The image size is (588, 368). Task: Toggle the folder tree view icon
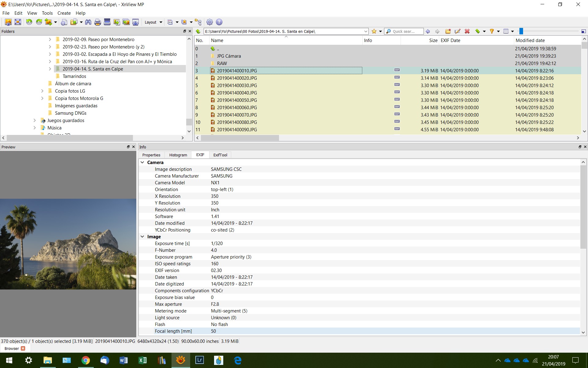198,22
